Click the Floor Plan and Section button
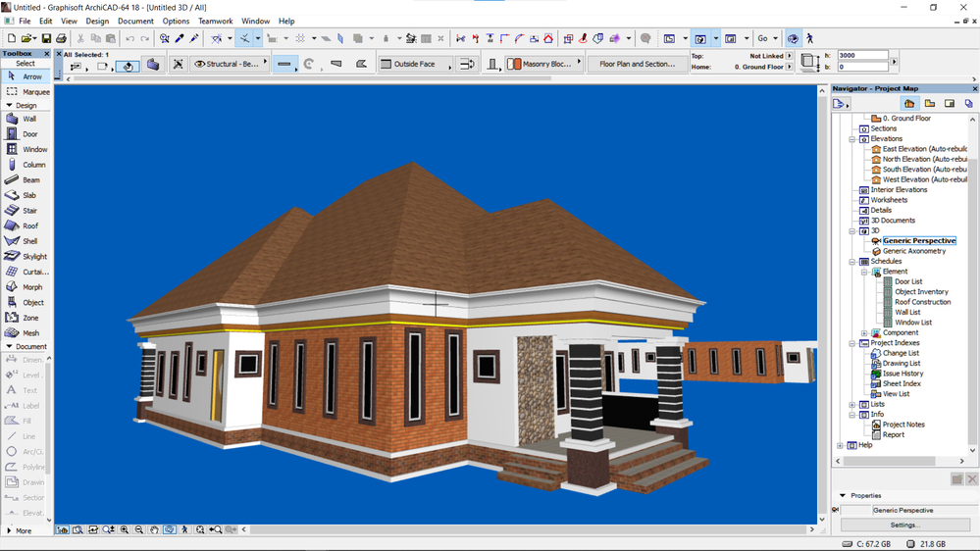The height and width of the screenshot is (551, 980). (637, 64)
